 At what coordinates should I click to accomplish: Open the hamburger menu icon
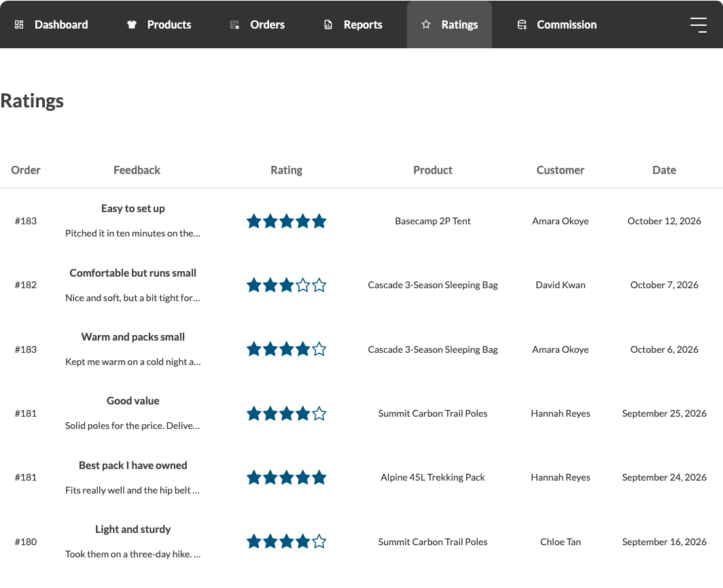pos(698,25)
